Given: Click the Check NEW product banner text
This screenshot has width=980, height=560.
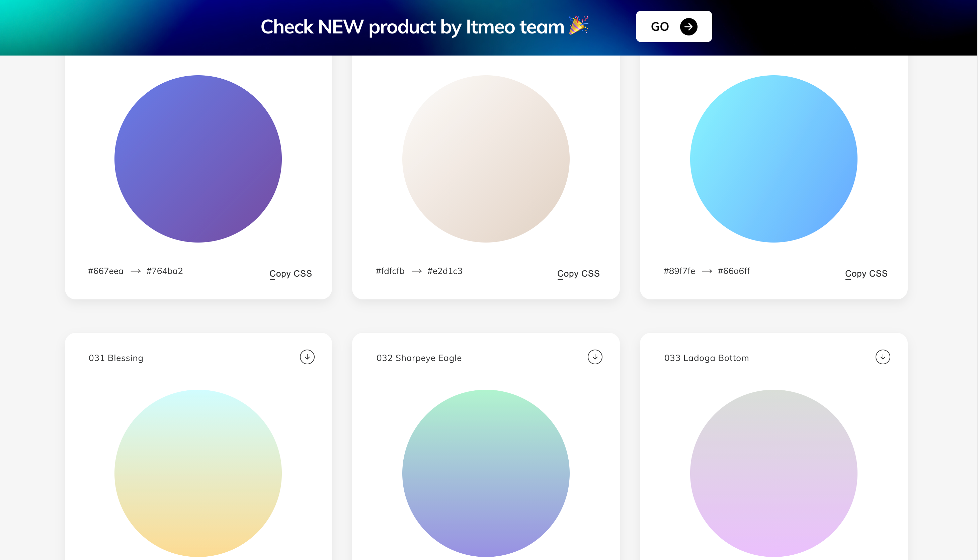Looking at the screenshot, I should tap(412, 27).
